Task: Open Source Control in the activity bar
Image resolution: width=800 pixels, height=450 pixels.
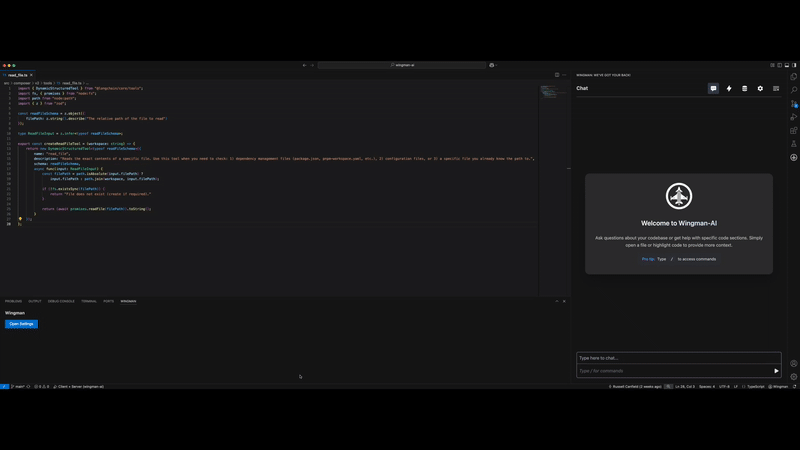Action: click(x=793, y=104)
